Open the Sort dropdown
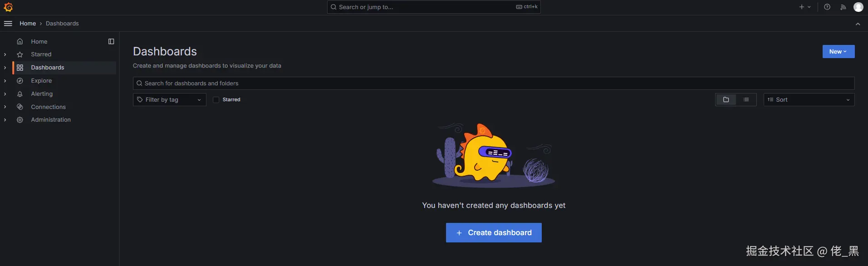868x266 pixels. coord(809,100)
